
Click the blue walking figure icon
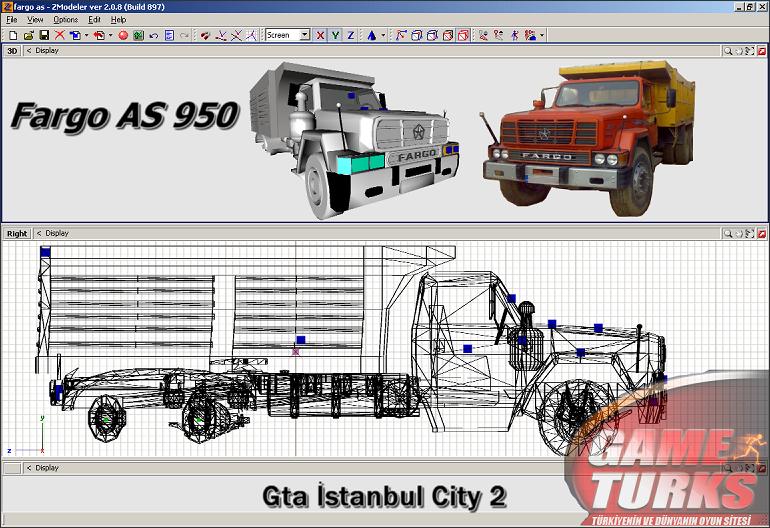tap(515, 35)
